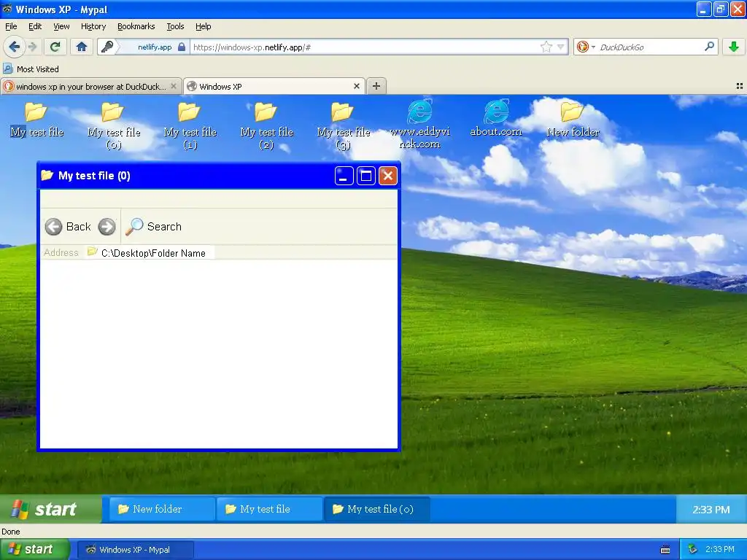Viewport: 747px width, 560px height.
Task: Click the URL address field
Action: pyautogui.click(x=365, y=47)
